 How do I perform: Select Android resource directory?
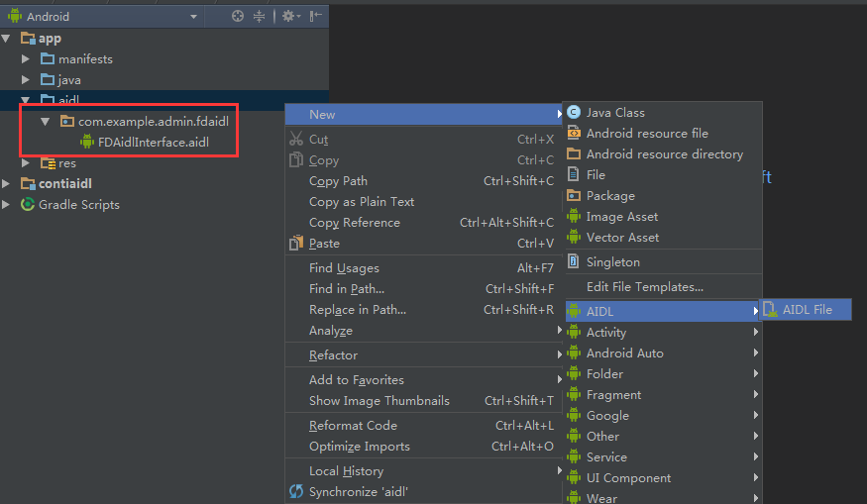click(663, 154)
